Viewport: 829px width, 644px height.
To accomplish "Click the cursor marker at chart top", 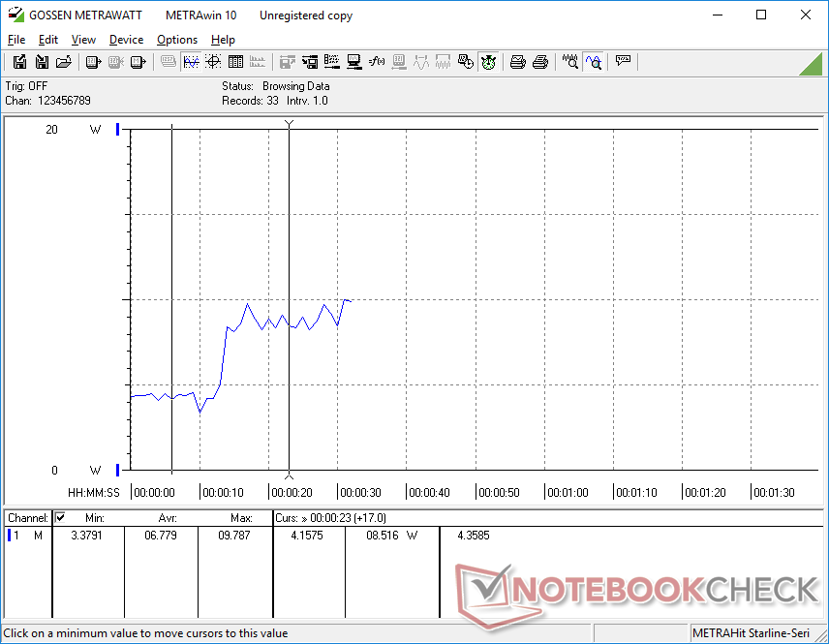I will click(x=289, y=124).
